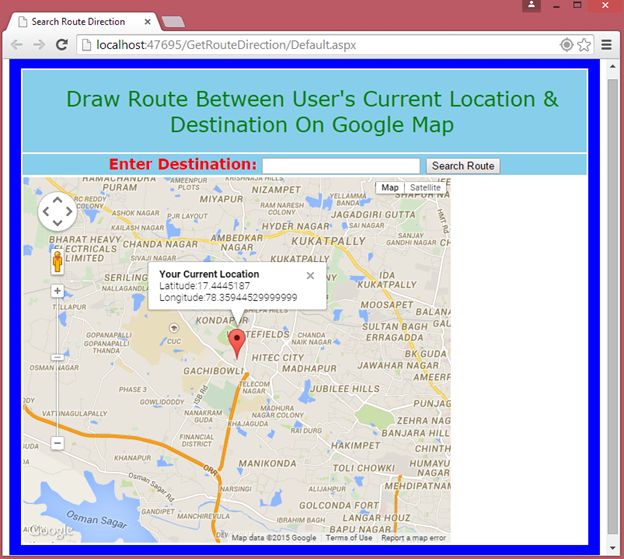This screenshot has height=559, width=624.
Task: Click the browser forward arrow
Action: 39,45
